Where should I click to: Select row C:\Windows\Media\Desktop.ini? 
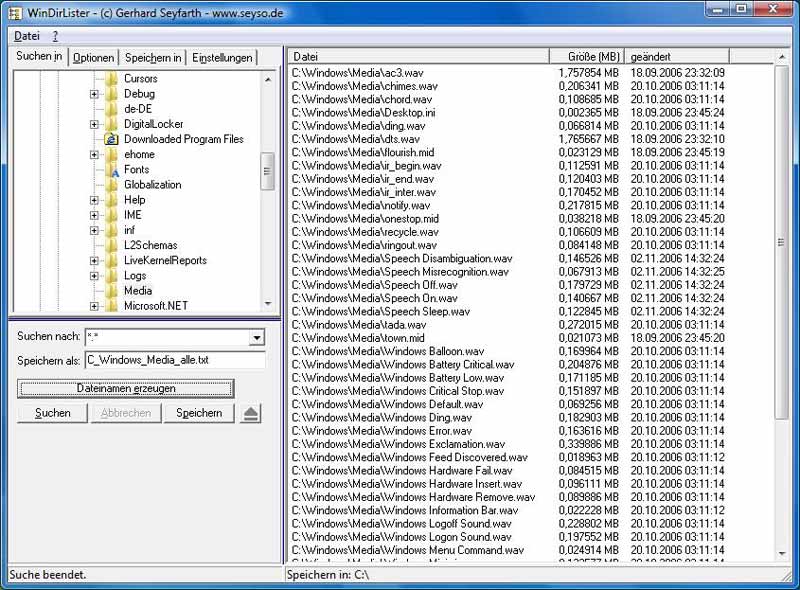(508, 113)
